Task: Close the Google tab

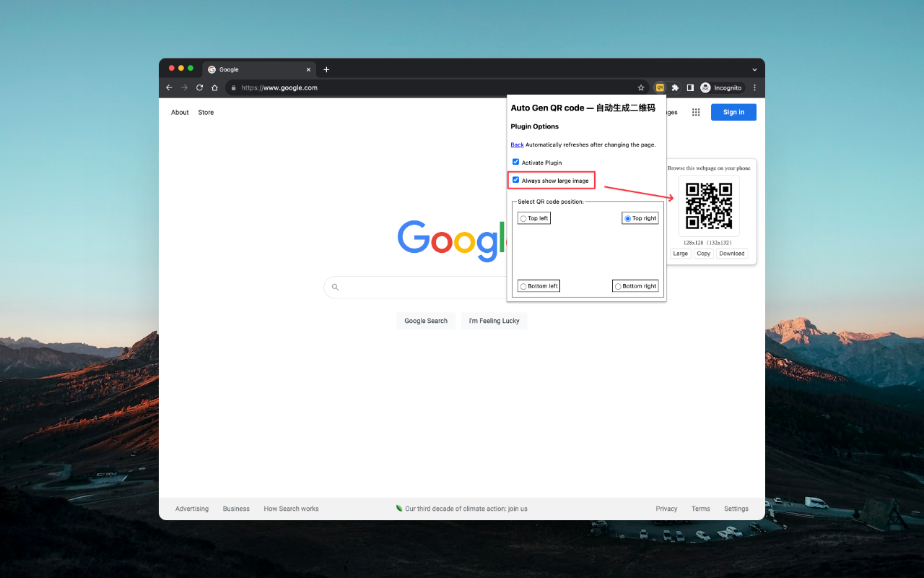Action: pos(309,69)
